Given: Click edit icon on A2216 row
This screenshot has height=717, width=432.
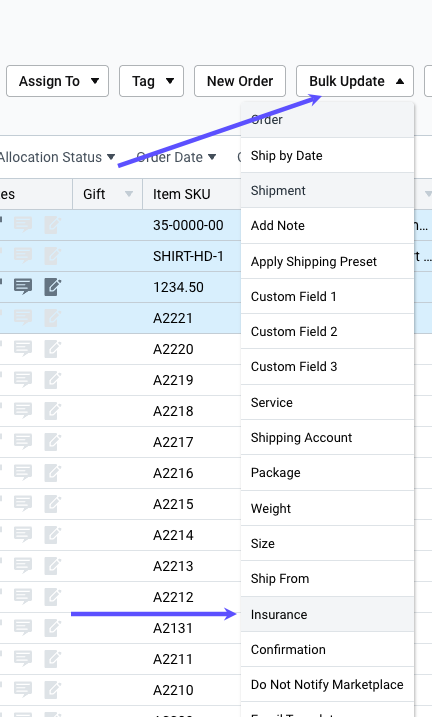Looking at the screenshot, I should 53,472.
